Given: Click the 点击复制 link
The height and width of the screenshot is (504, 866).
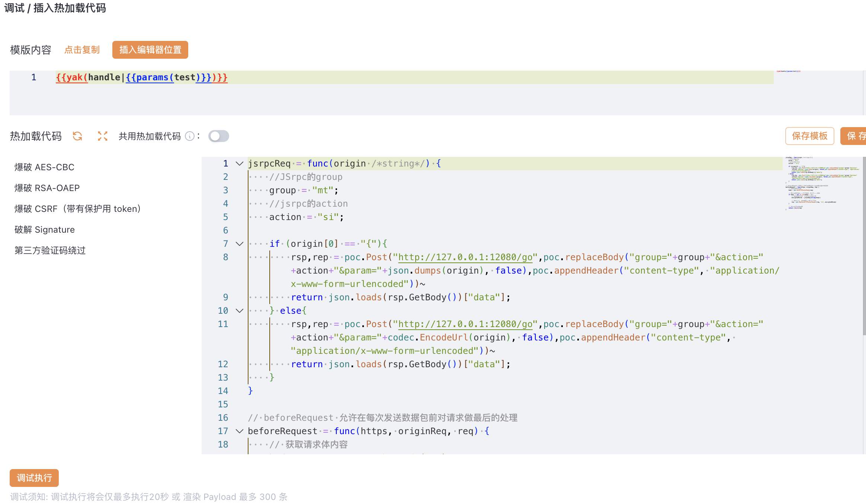Looking at the screenshot, I should (82, 50).
